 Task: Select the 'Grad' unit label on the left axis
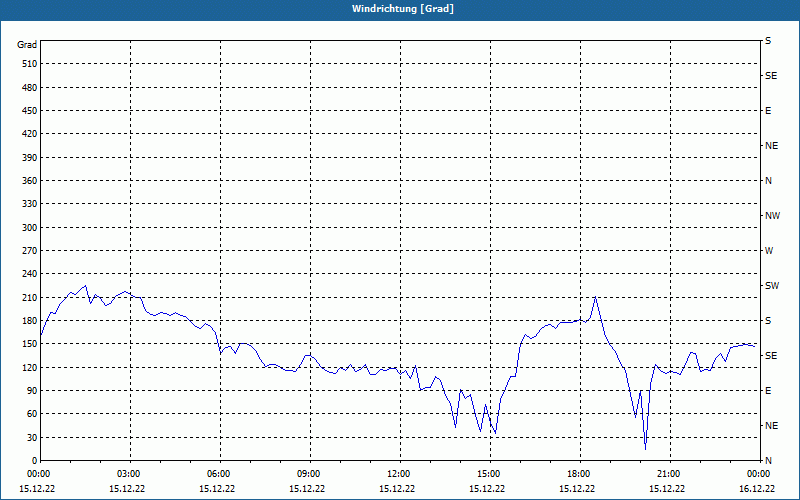27,45
